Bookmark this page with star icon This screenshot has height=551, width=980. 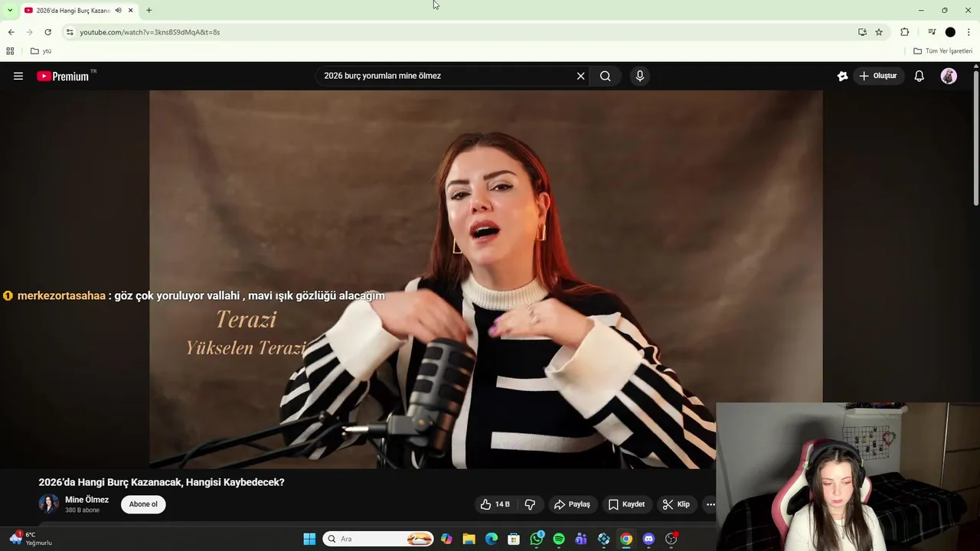879,32
